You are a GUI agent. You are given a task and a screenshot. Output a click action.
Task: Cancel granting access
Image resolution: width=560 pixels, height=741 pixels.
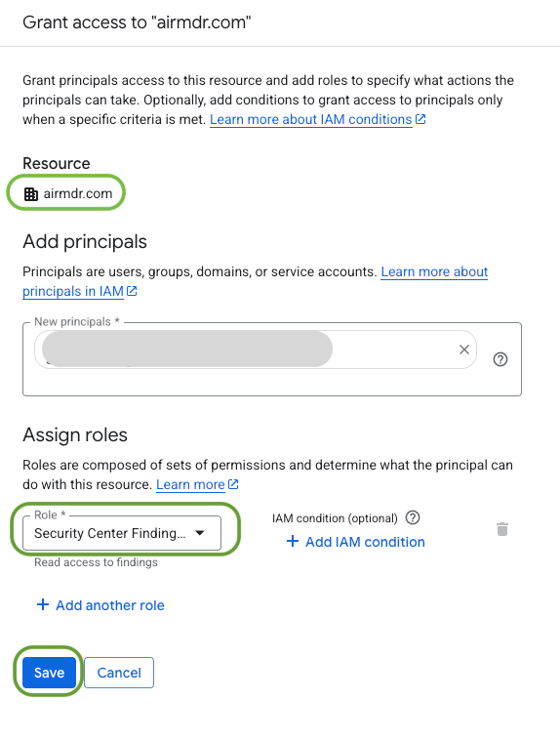click(119, 673)
